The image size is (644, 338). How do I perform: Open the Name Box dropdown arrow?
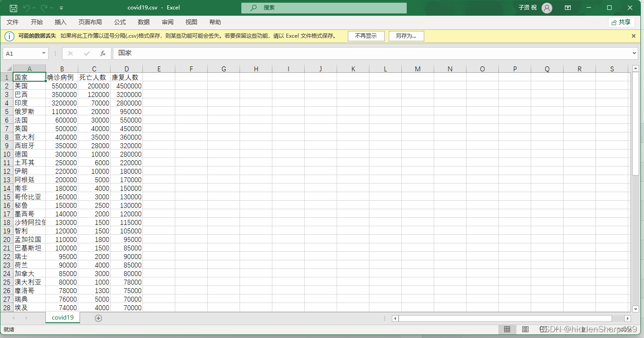click(x=44, y=53)
